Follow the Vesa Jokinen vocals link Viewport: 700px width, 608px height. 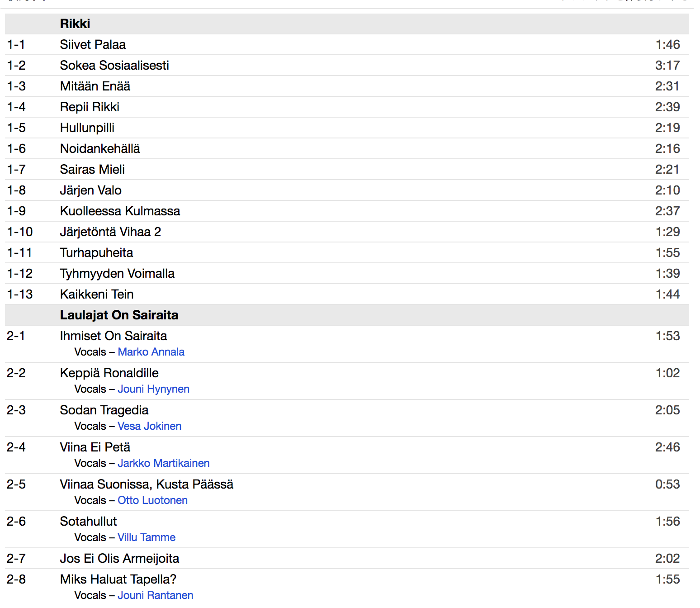click(x=149, y=426)
